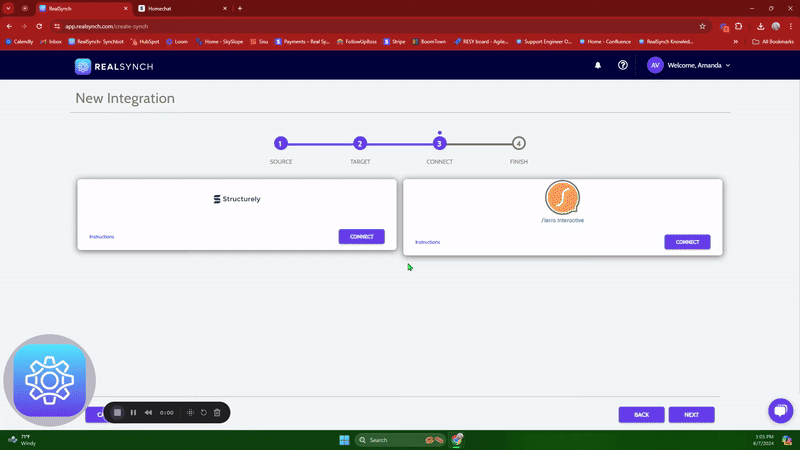Open the Chrome profile avatar
The height and width of the screenshot is (450, 800).
click(776, 26)
